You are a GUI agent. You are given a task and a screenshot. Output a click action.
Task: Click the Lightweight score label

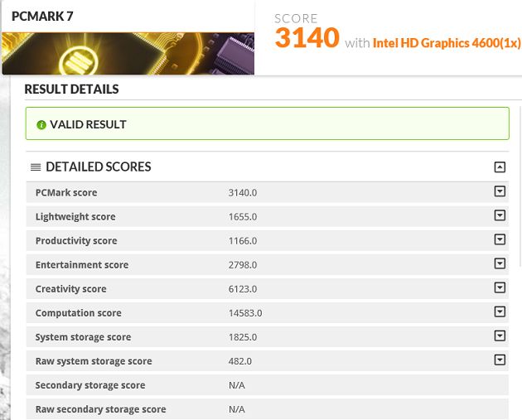click(x=75, y=217)
